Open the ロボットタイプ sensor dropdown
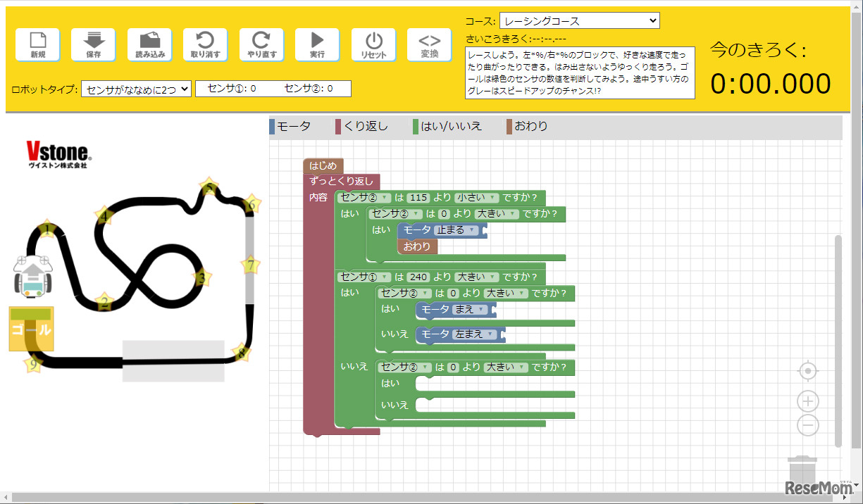863x504 pixels. [136, 89]
